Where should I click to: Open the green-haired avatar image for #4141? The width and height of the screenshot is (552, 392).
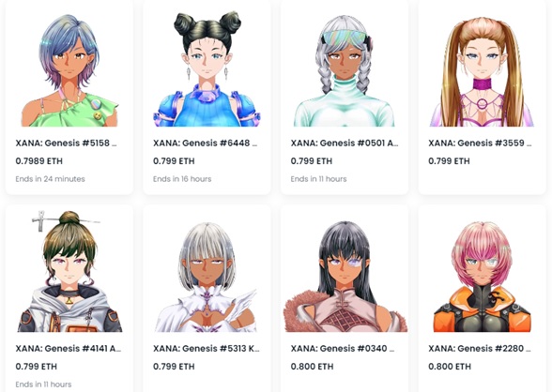69,271
